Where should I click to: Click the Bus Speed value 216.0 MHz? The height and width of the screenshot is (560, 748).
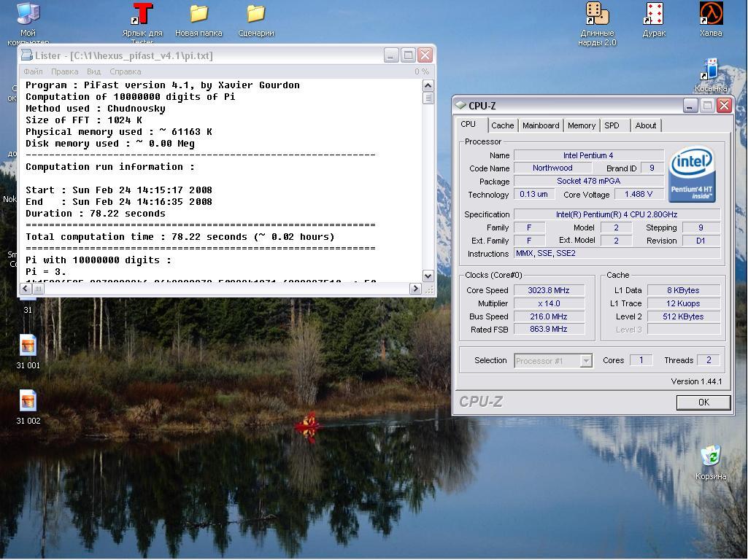click(x=549, y=316)
